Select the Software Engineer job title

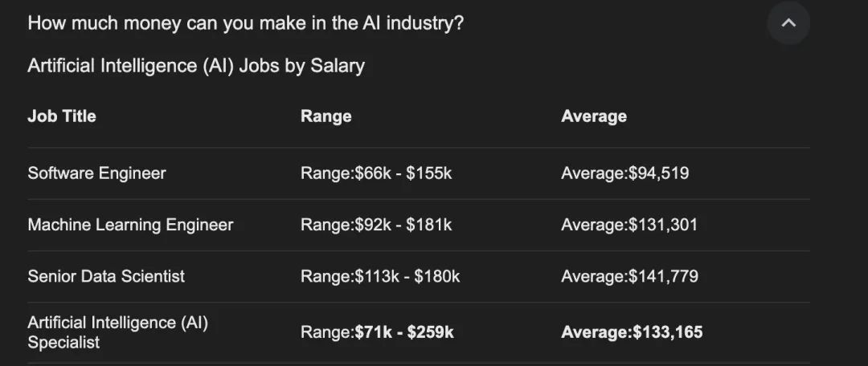(97, 173)
